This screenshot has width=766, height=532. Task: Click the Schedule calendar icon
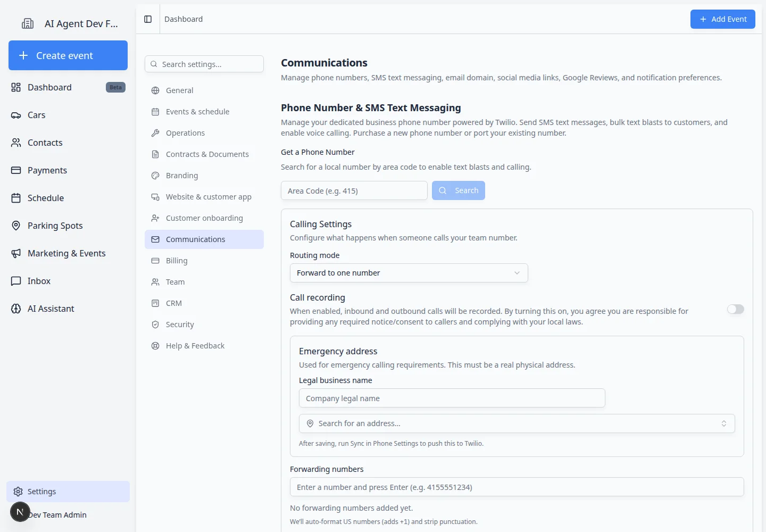(x=16, y=198)
